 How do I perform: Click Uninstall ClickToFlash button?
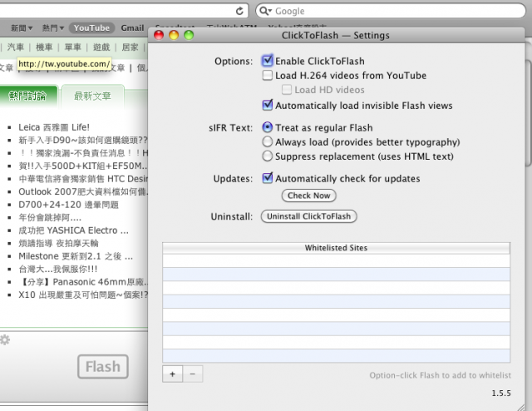(308, 216)
